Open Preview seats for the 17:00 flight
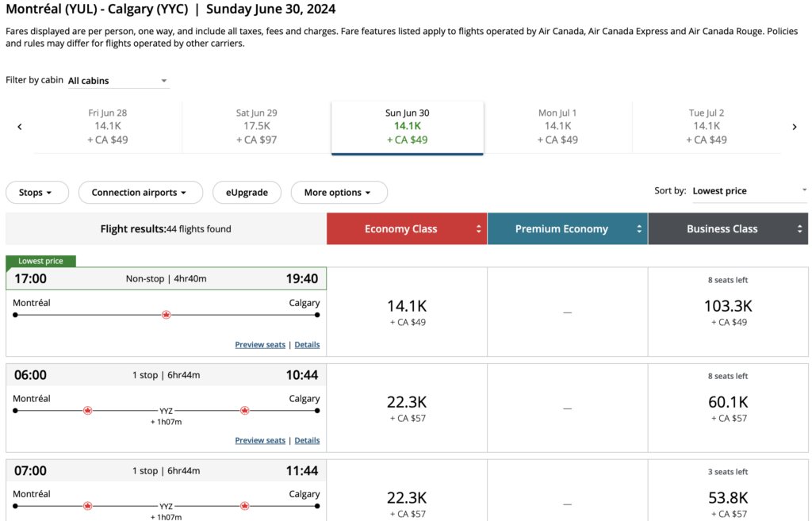 coord(259,345)
